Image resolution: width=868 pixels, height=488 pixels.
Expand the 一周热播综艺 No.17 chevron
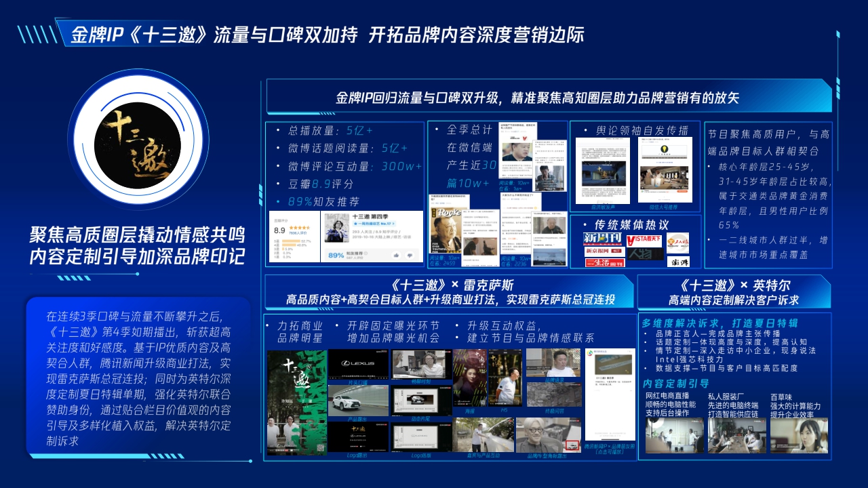[x=393, y=224]
